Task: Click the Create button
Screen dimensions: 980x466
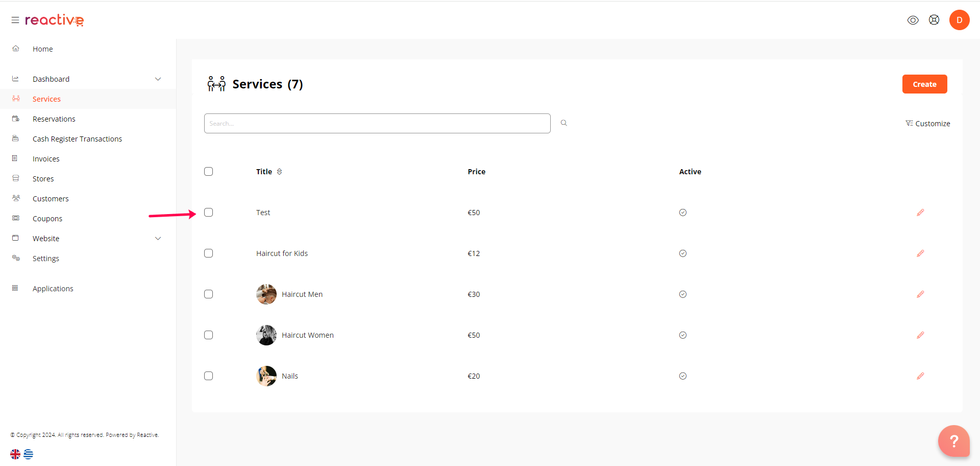Action: coord(924,84)
